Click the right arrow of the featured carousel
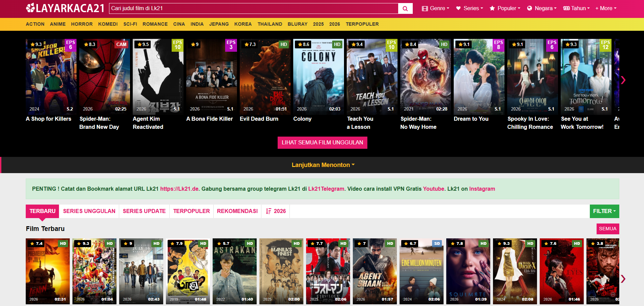Screen dimensions: 644x306 623,80
